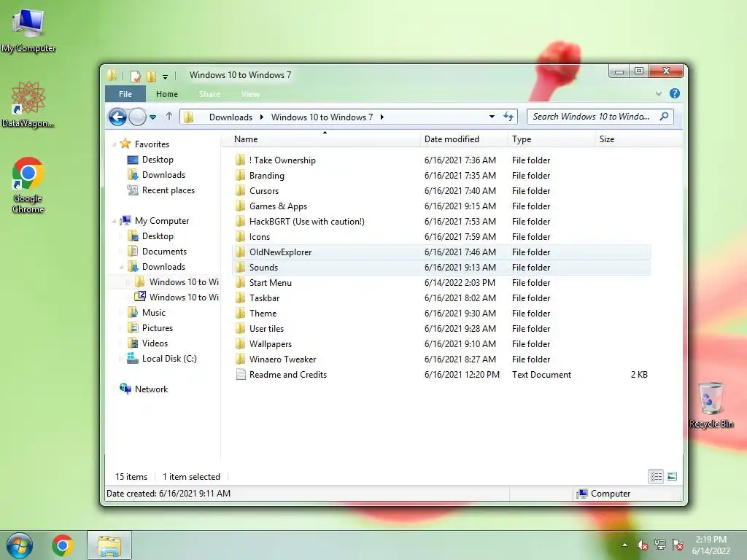Open Documents in the navigation pane
Image resolution: width=747 pixels, height=560 pixels.
164,252
